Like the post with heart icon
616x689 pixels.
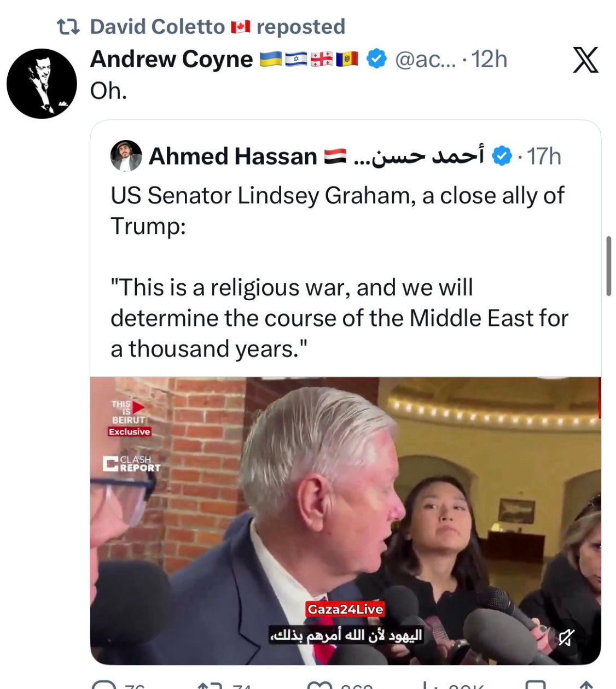pos(319,685)
